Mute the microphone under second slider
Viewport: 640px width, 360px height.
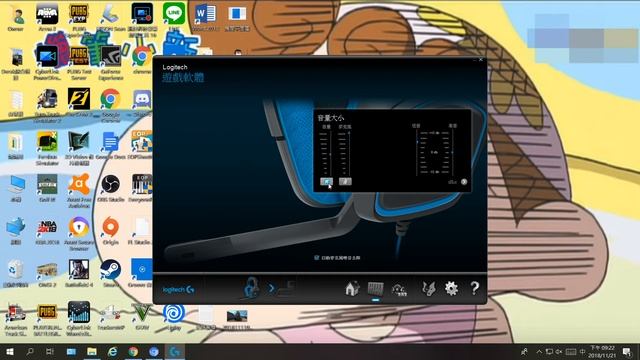(345, 181)
